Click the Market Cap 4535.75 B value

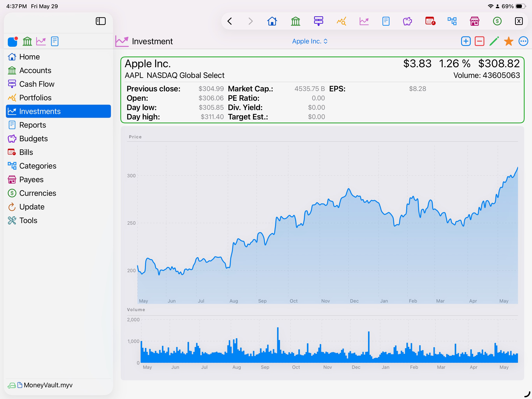point(310,89)
